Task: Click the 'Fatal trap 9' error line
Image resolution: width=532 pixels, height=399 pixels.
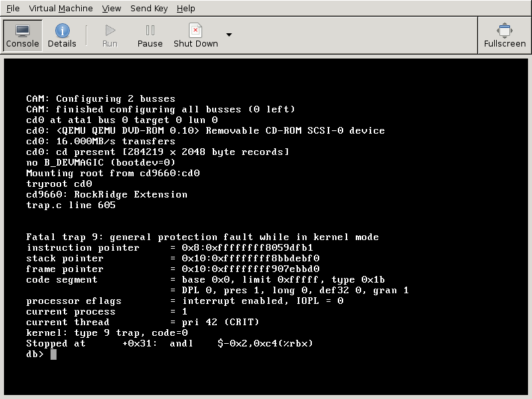Action: (202, 237)
